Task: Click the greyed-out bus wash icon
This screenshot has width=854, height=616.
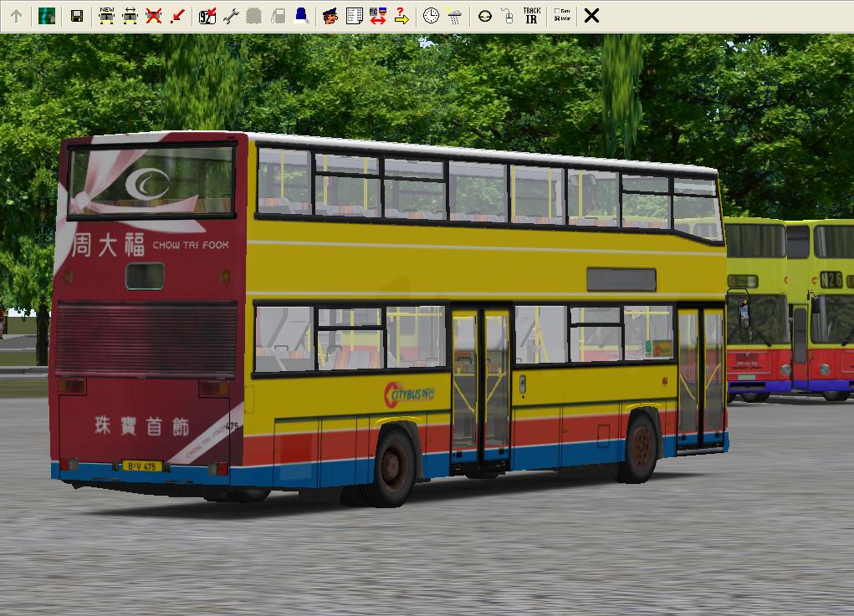Action: click(253, 16)
